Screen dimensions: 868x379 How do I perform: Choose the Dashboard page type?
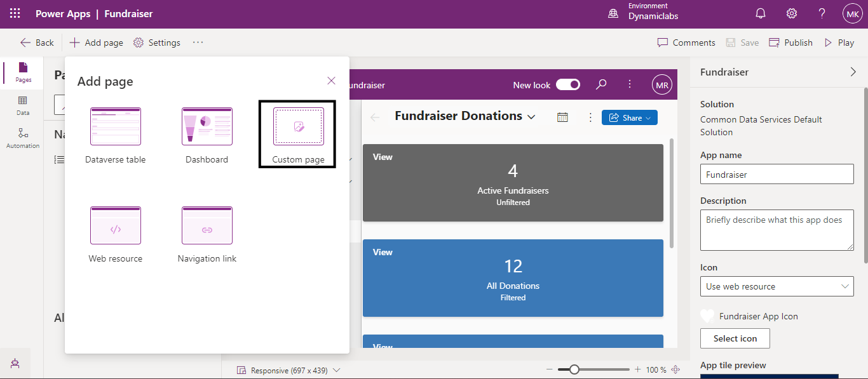click(207, 135)
